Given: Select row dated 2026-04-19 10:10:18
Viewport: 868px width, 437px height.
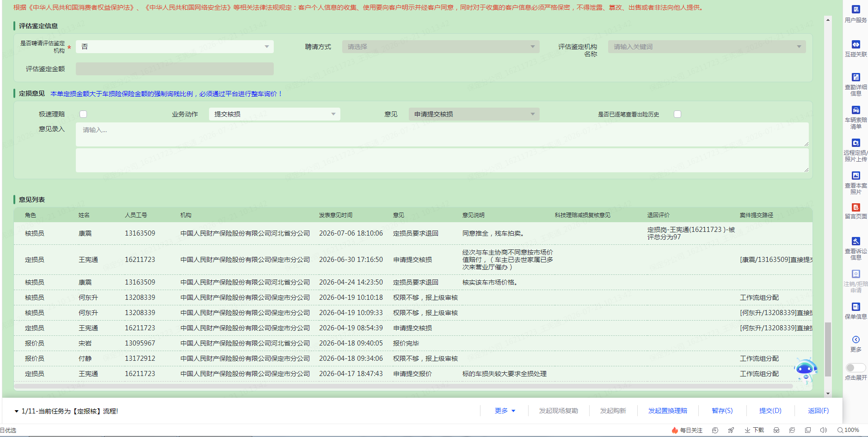Looking at the screenshot, I should pyautogui.click(x=413, y=297).
